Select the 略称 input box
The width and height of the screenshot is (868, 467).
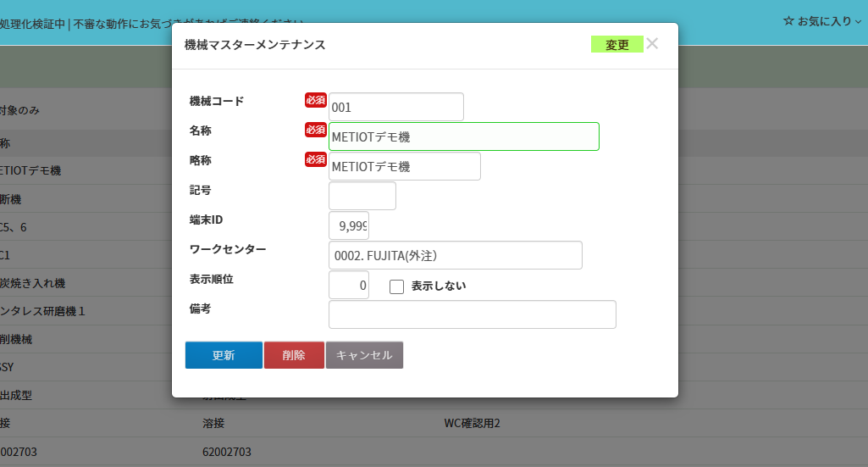[404, 166]
